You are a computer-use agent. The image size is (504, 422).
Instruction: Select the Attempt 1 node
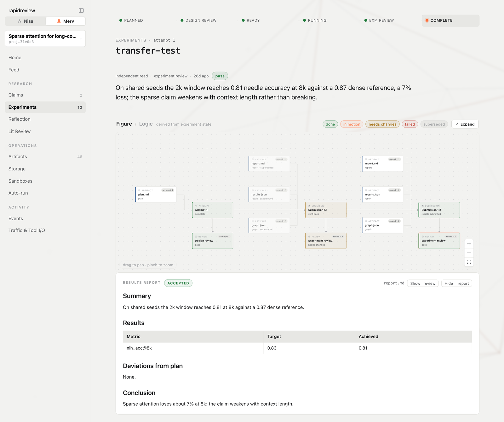tap(213, 210)
